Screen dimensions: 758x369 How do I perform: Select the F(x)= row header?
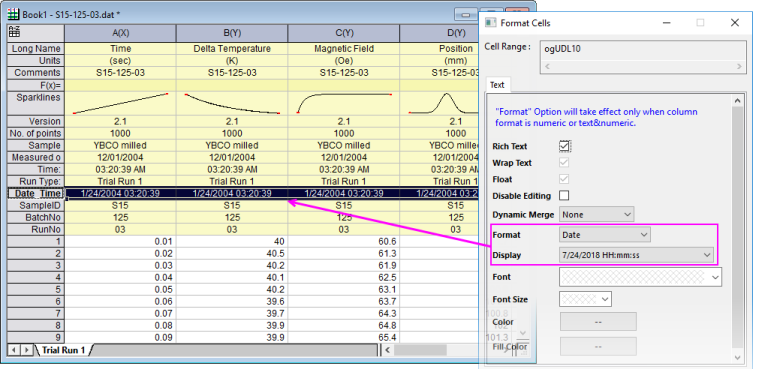point(36,85)
